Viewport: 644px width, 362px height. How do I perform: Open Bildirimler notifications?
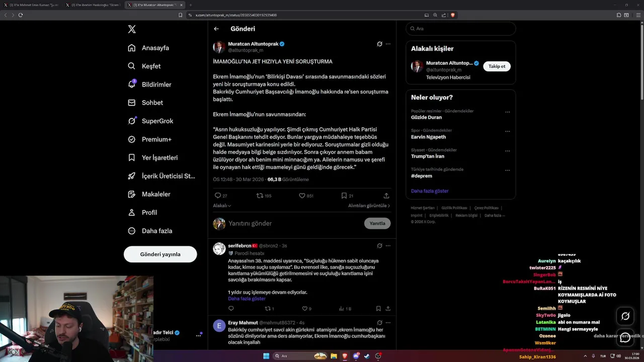coord(149,84)
